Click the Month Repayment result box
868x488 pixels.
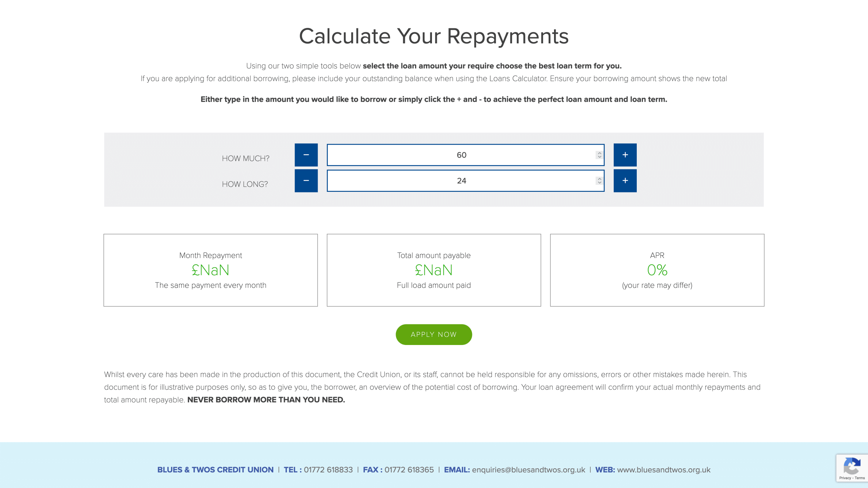tap(211, 270)
